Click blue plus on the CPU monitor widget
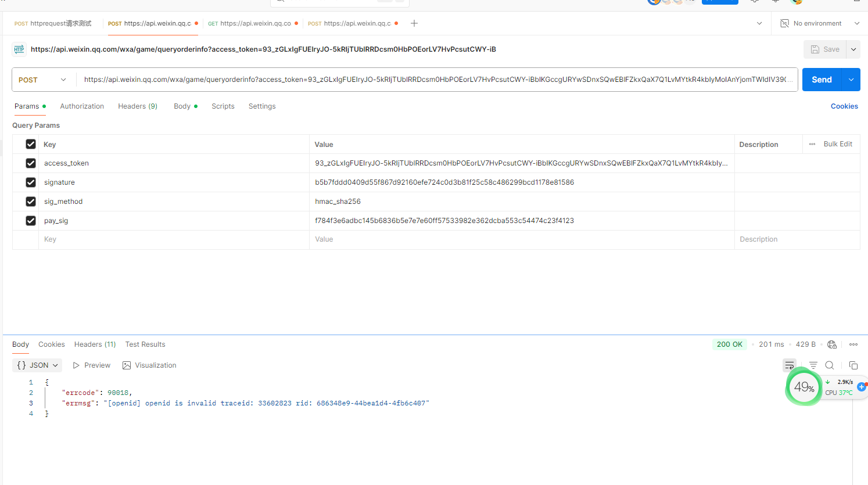Screen dimensions: 868x485 (862, 387)
